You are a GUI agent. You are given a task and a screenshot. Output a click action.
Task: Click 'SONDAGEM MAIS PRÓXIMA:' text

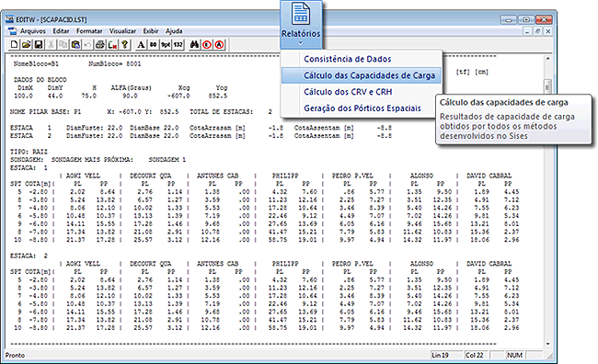click(x=92, y=160)
